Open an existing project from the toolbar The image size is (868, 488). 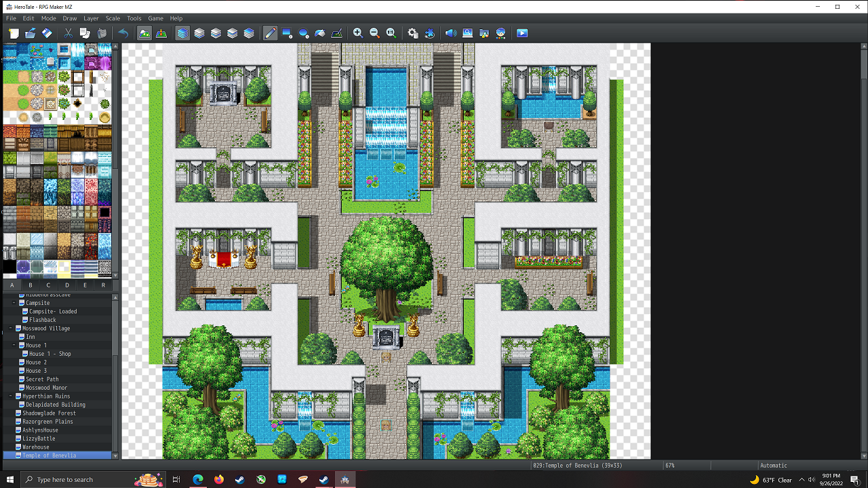(x=31, y=33)
